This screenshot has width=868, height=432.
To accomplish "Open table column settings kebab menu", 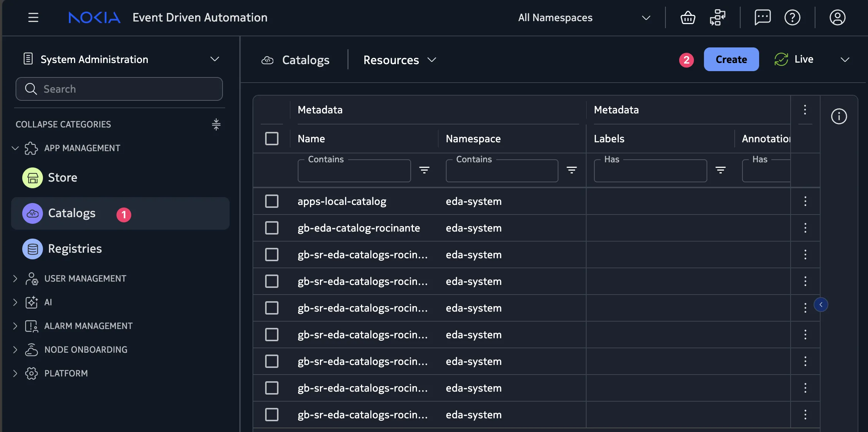I will pos(805,110).
